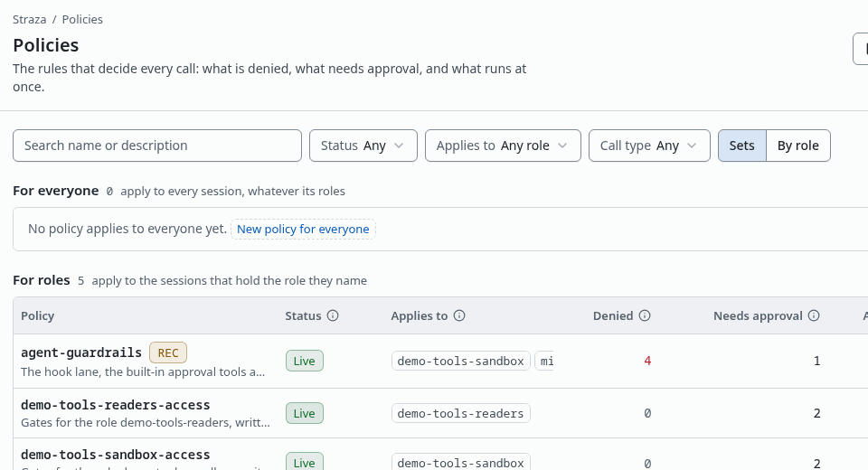Click the For everyone section heading

pos(56,191)
